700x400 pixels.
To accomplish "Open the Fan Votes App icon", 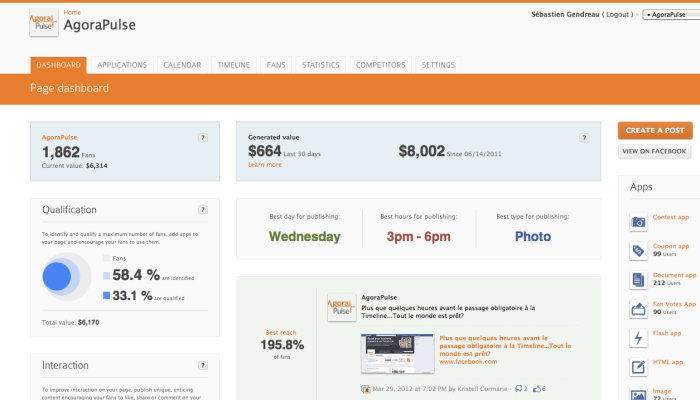I will click(638, 309).
